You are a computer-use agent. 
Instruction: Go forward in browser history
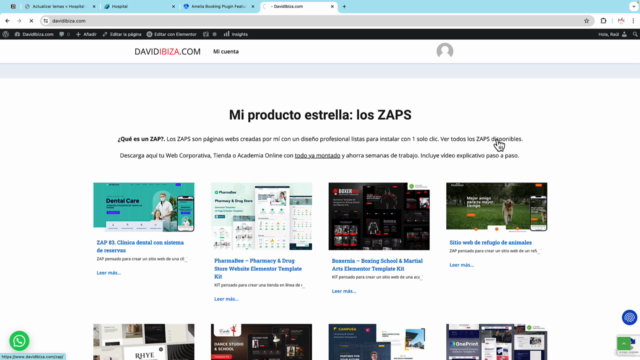(19, 21)
